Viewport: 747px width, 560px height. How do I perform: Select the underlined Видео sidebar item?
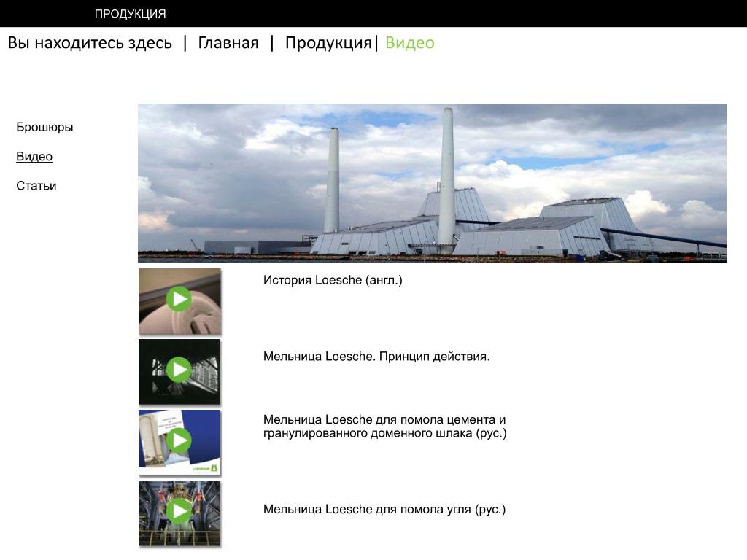[34, 156]
